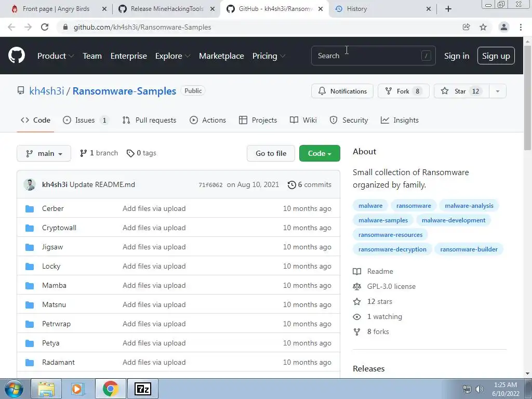Open the Radamant folder

[58, 362]
